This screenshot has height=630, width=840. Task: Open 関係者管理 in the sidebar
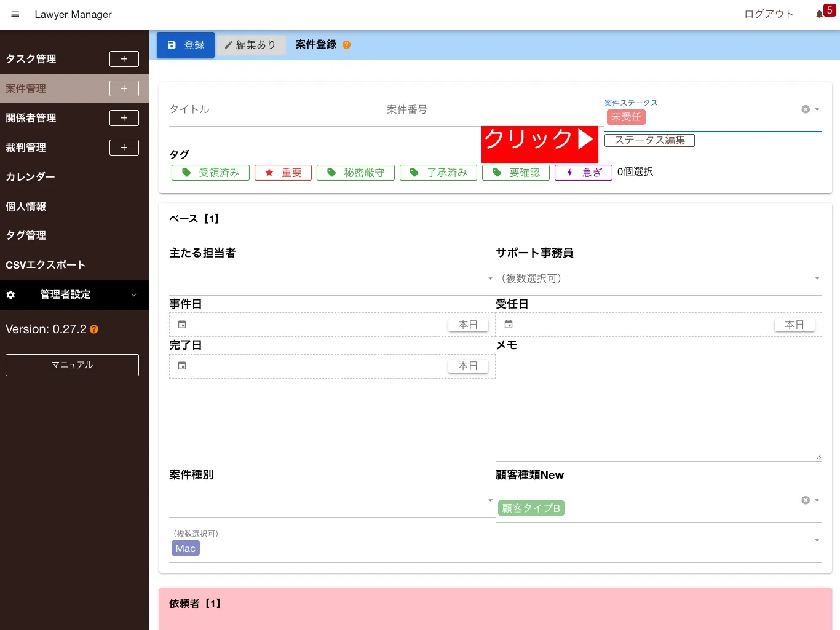[x=31, y=118]
